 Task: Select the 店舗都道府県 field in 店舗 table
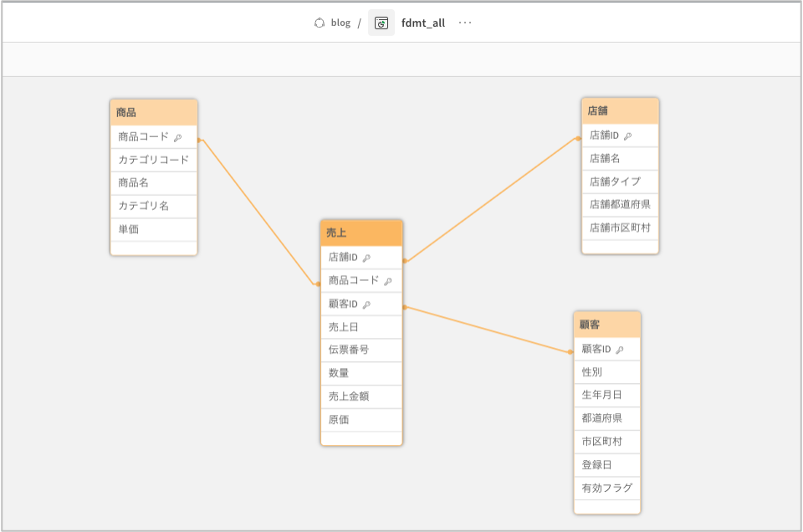(620, 204)
